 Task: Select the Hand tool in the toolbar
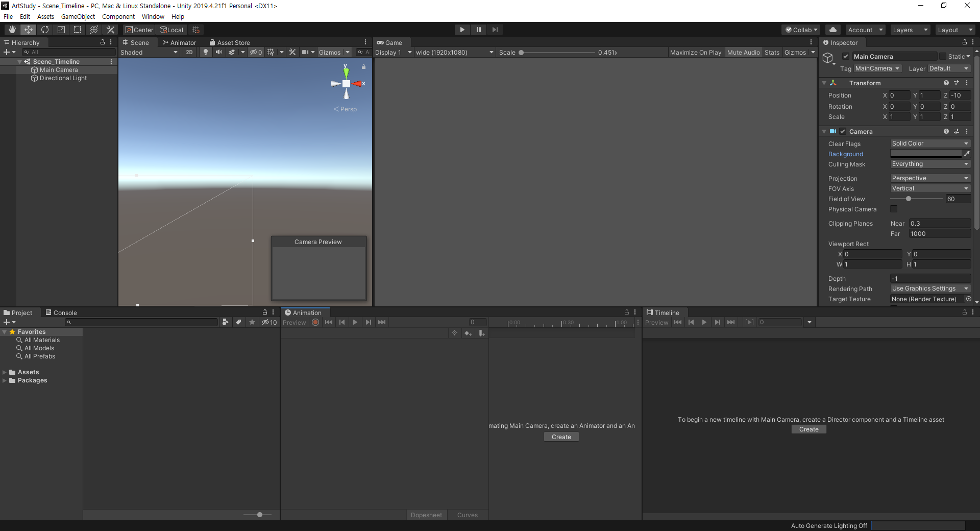tap(12, 30)
